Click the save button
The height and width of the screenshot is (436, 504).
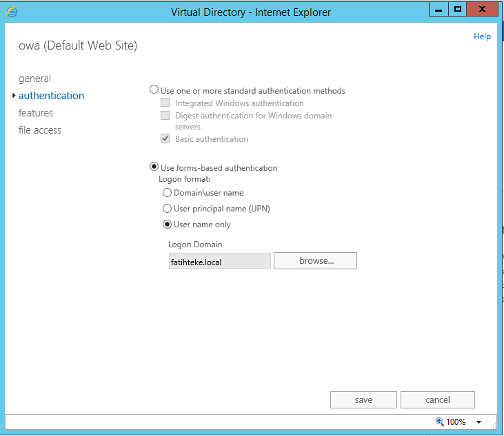pyautogui.click(x=363, y=399)
